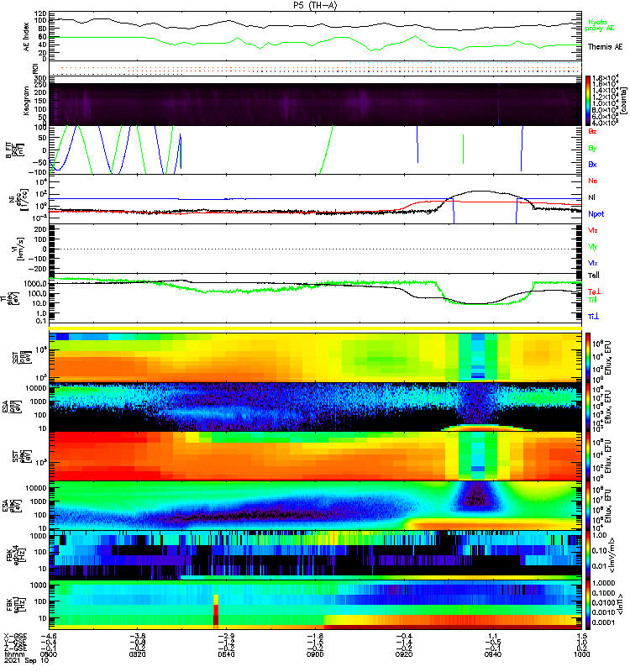Click the FBK edc mV/m color bar
630x672 pixels.
click(x=588, y=555)
